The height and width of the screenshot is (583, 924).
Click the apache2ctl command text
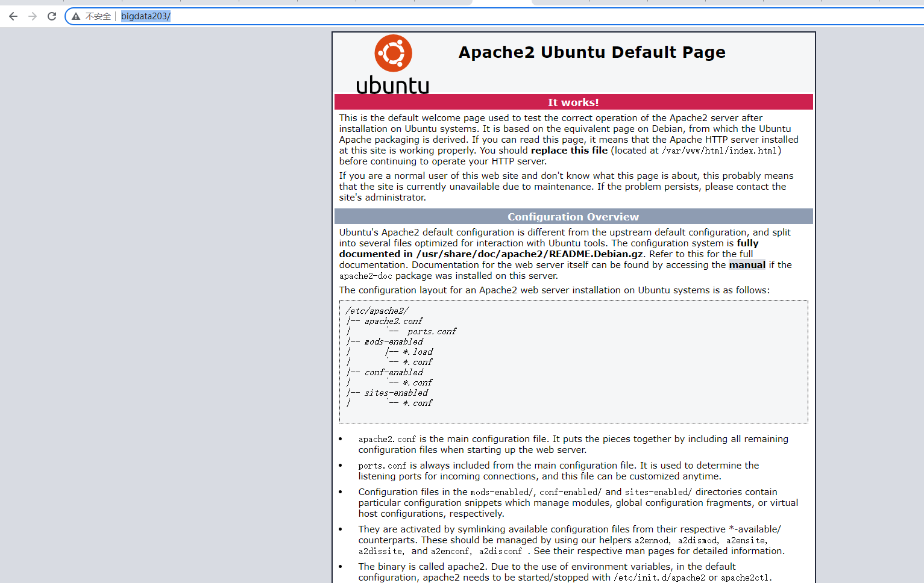pos(745,578)
